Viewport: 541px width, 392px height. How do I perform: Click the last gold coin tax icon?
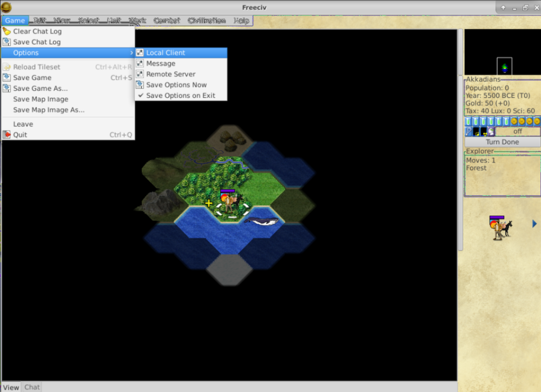click(x=536, y=122)
